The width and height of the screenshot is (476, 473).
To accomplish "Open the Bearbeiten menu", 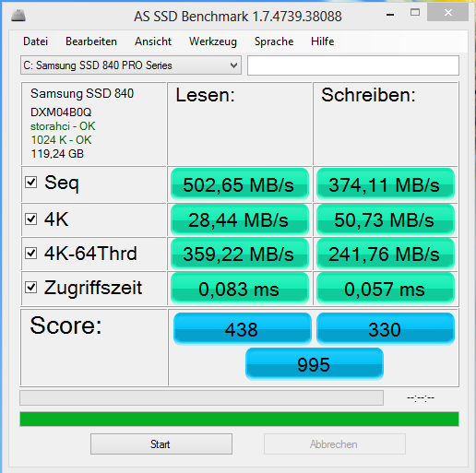I will coord(91,41).
